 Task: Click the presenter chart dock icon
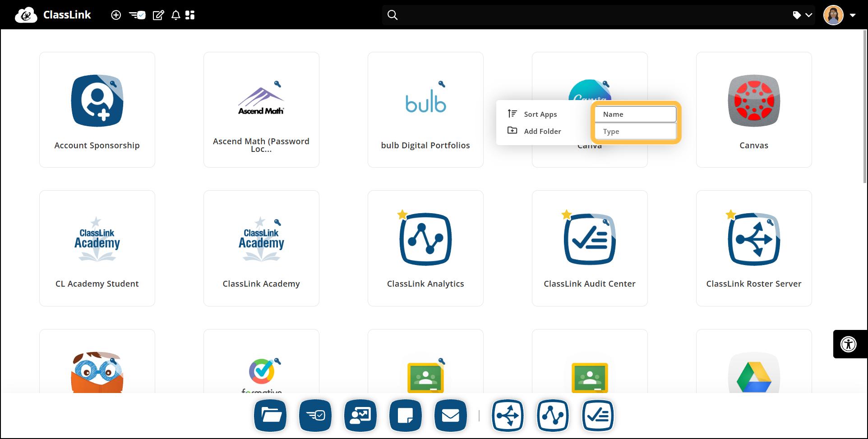[360, 415]
